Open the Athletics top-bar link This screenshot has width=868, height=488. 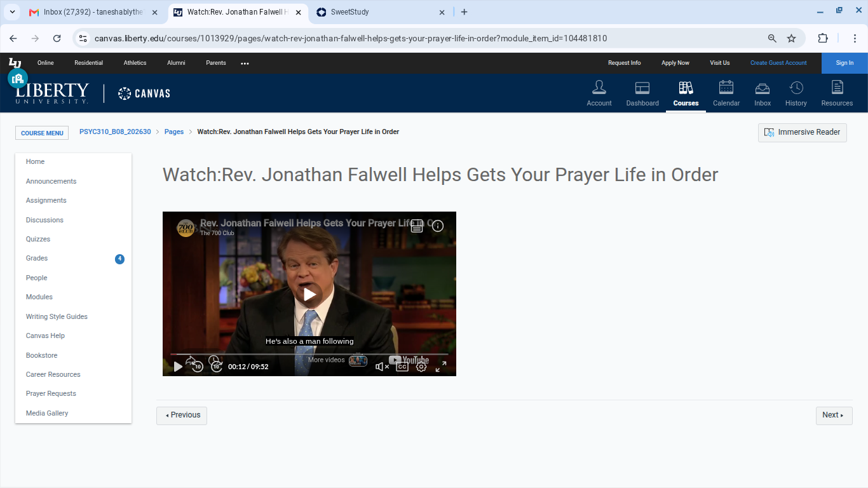coord(135,63)
